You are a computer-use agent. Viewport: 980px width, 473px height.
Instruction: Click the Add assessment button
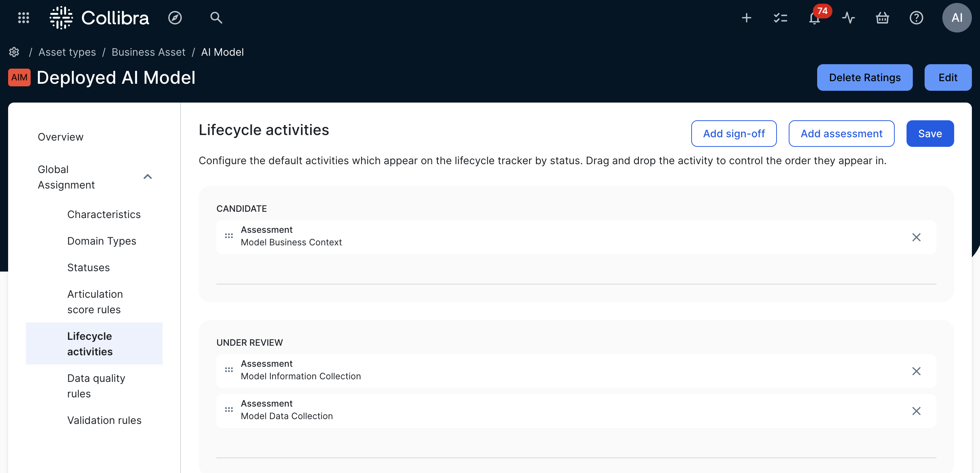pyautogui.click(x=841, y=134)
